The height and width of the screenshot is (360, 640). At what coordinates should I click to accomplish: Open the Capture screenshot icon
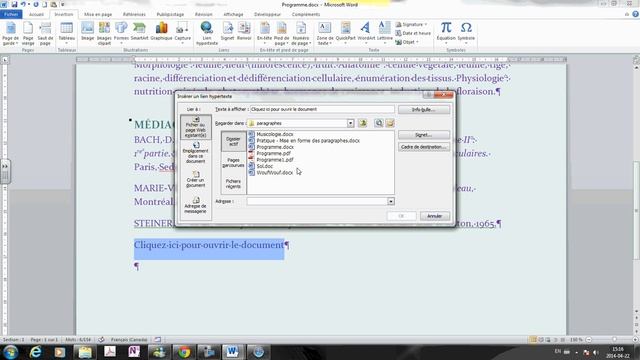(x=182, y=33)
